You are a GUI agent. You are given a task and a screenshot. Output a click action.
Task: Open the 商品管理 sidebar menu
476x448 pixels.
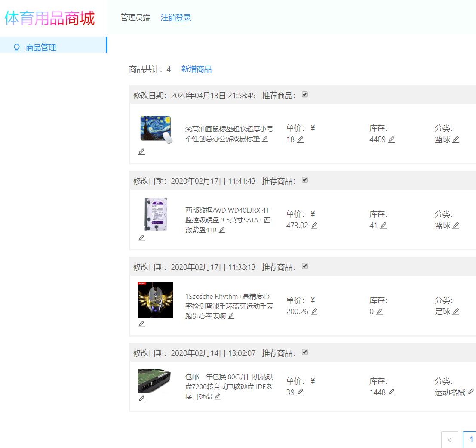point(53,45)
